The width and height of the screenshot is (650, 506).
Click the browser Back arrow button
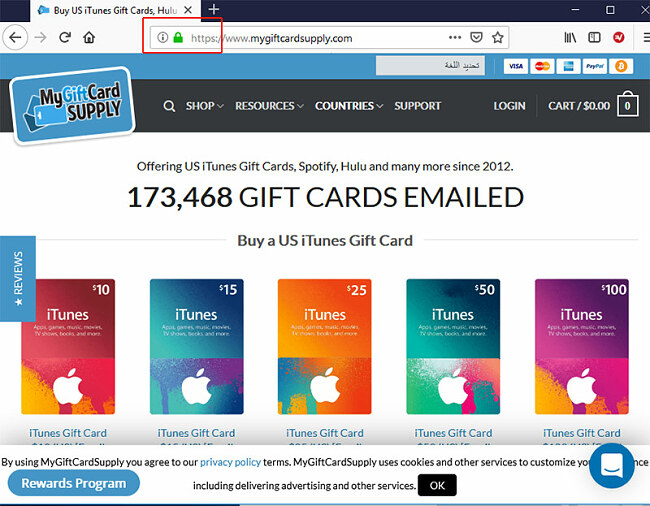(15, 38)
